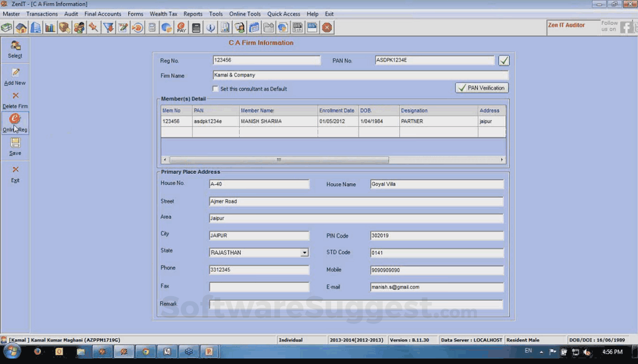Click the Delete Firm icon

15,96
